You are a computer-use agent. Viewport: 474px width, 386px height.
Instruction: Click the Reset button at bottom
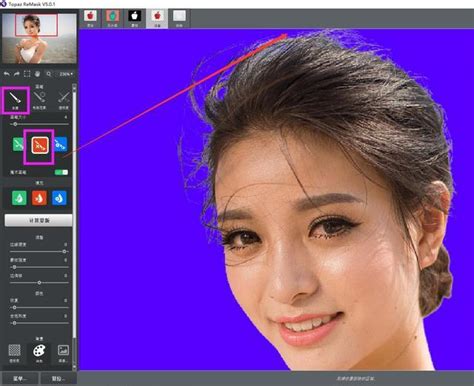[58, 379]
